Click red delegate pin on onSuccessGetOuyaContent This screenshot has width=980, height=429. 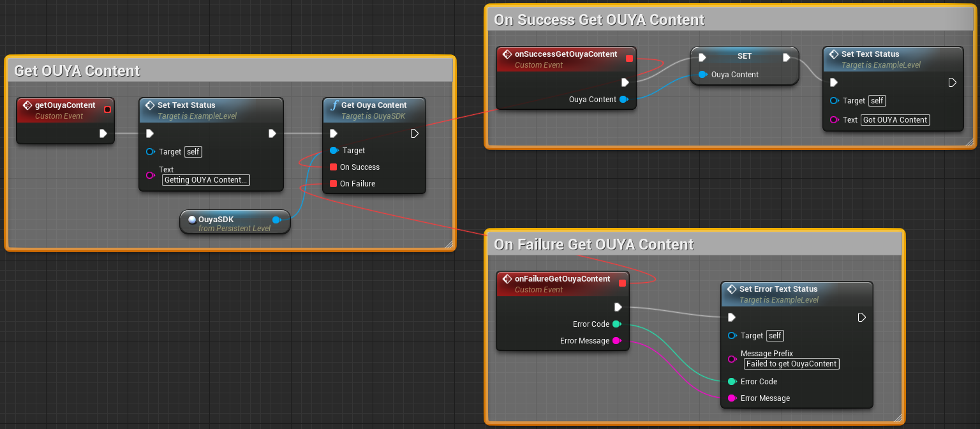point(630,59)
